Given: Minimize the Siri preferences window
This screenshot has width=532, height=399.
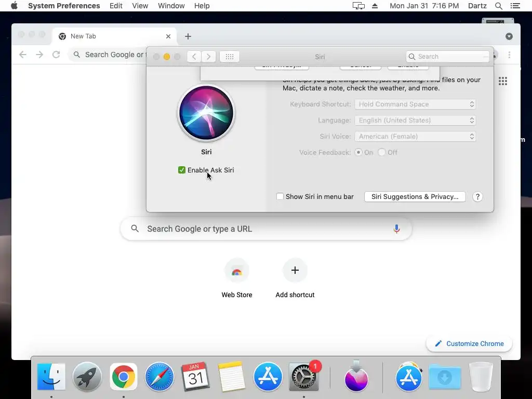Looking at the screenshot, I should pyautogui.click(x=167, y=57).
